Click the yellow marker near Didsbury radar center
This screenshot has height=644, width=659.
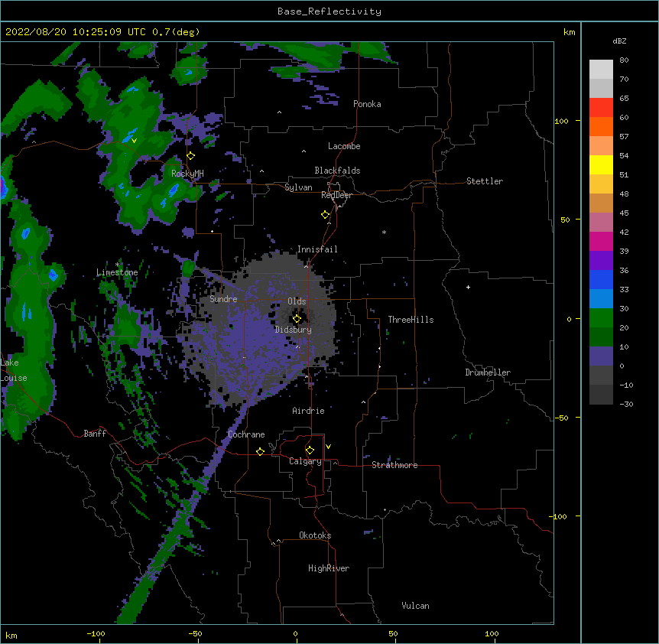(297, 318)
